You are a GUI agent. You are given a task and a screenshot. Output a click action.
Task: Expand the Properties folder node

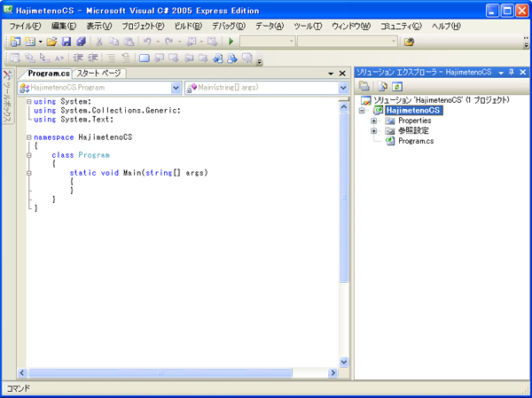pos(373,121)
